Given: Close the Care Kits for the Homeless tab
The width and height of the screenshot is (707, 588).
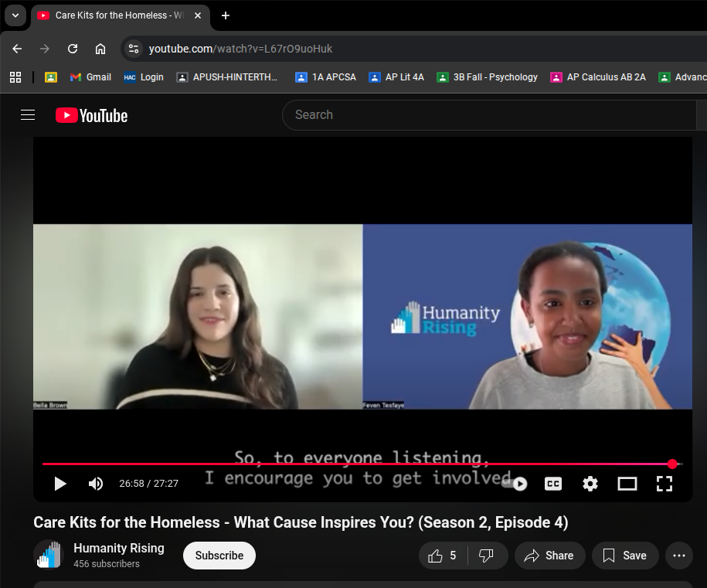Looking at the screenshot, I should (198, 15).
